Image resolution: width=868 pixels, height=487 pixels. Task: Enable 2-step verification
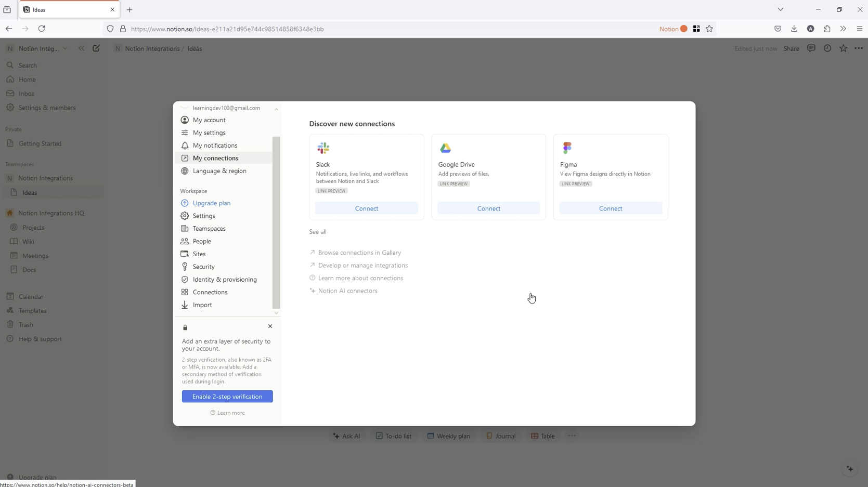(227, 397)
